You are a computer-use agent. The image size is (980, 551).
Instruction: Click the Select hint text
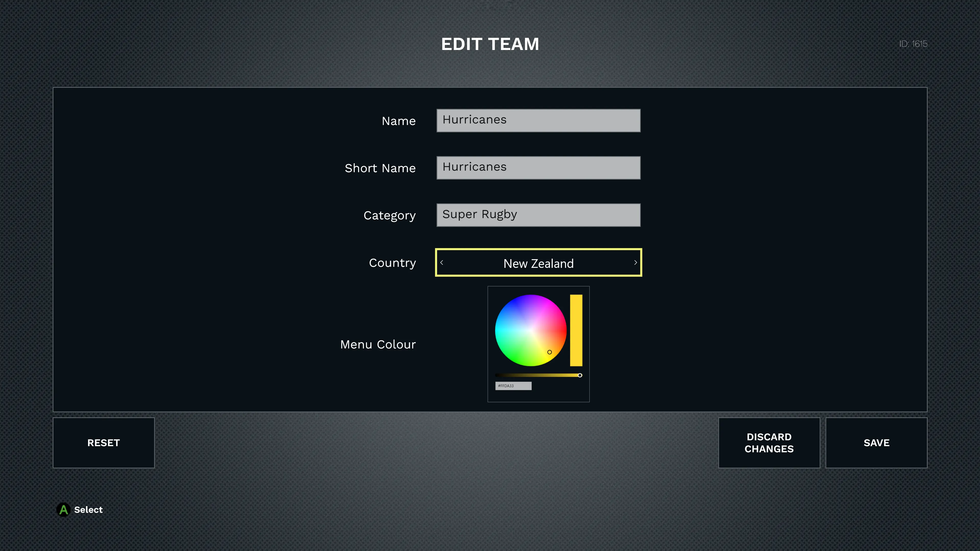(x=88, y=510)
